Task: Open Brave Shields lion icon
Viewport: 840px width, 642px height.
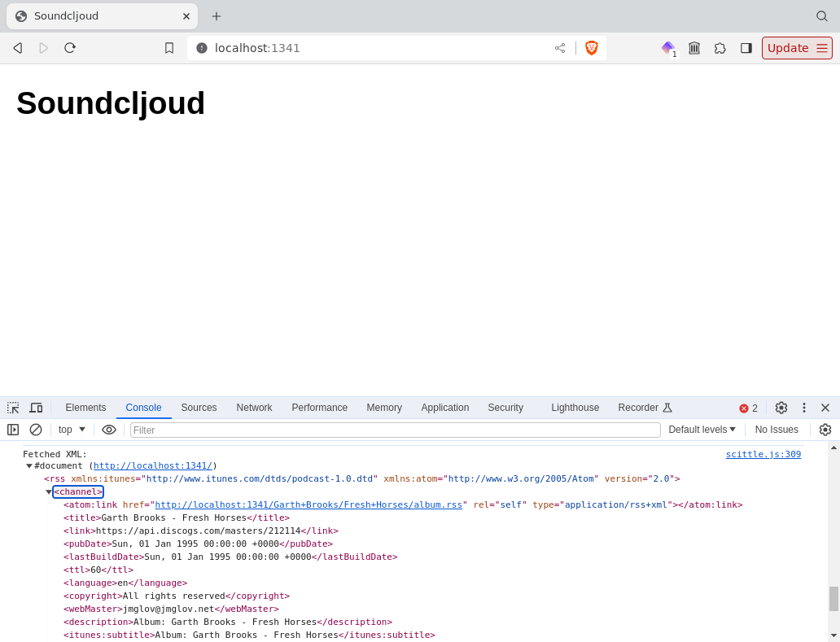Action: [x=592, y=48]
